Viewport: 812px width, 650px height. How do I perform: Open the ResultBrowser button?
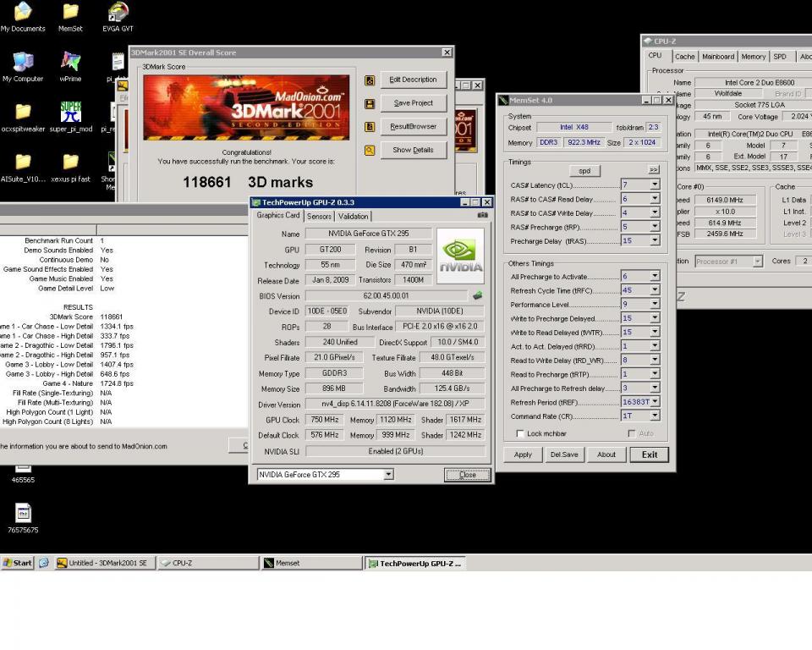point(414,126)
